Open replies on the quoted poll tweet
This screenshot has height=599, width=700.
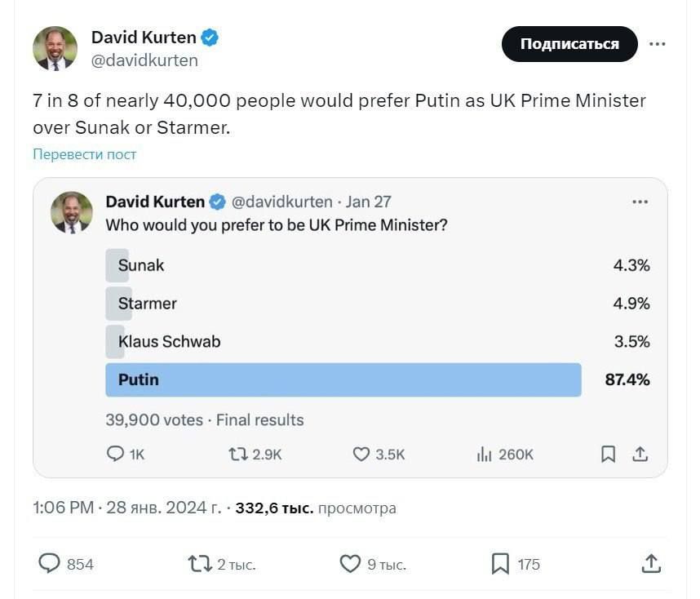[115, 454]
